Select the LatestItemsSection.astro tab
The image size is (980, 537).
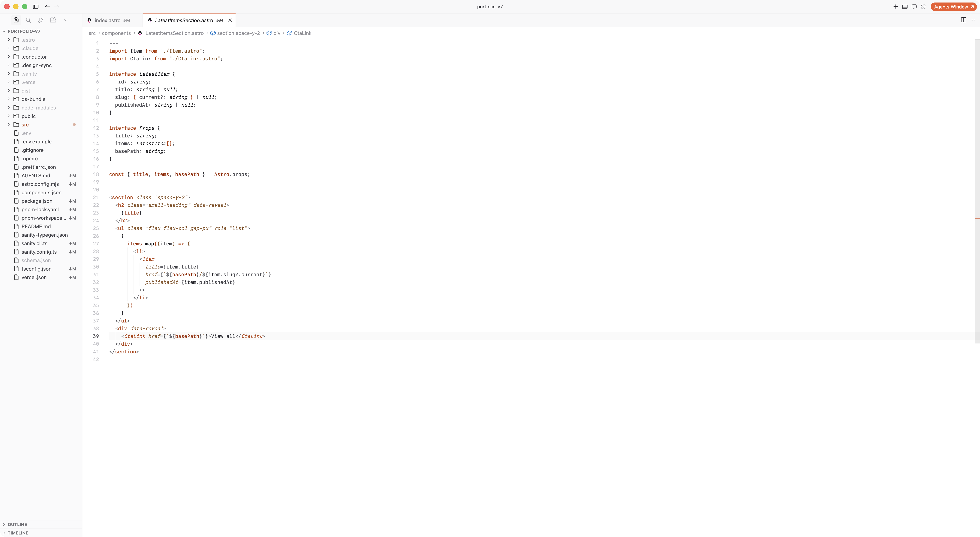coord(189,20)
